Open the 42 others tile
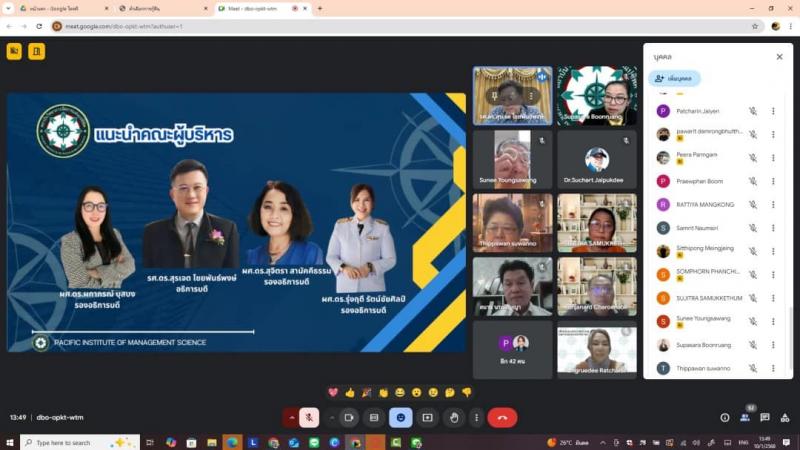The image size is (800, 450). pos(512,350)
